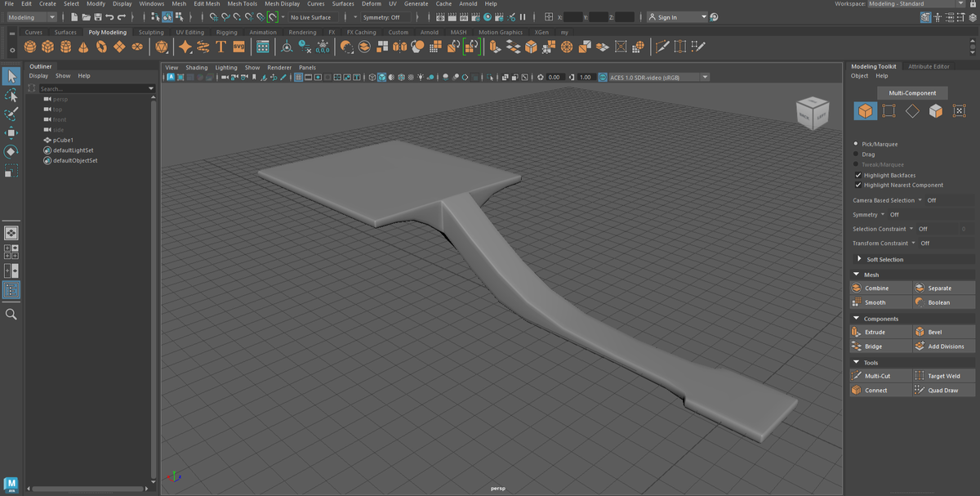Select the SVG creation shelf icon
This screenshot has width=980, height=496.
238,47
